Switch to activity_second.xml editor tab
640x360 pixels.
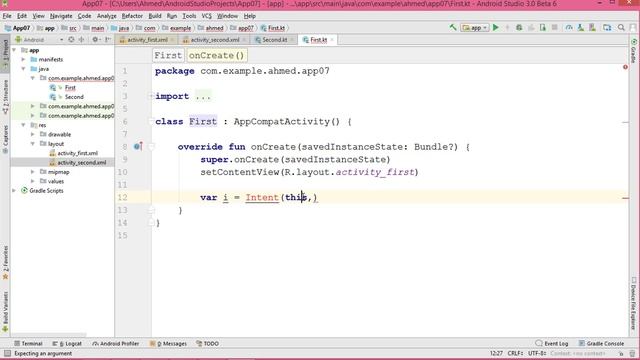pos(215,40)
